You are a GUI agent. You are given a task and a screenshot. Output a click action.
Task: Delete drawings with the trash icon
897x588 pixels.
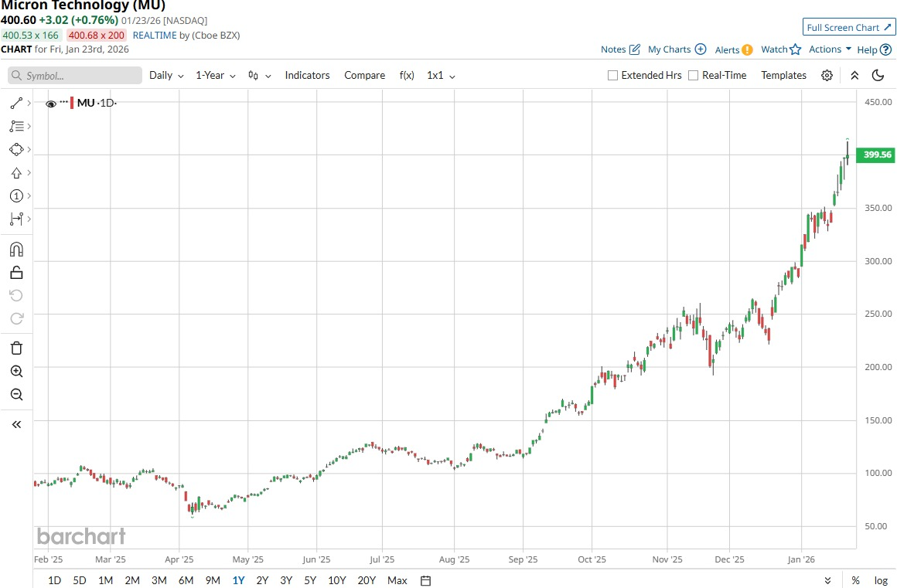pos(16,348)
